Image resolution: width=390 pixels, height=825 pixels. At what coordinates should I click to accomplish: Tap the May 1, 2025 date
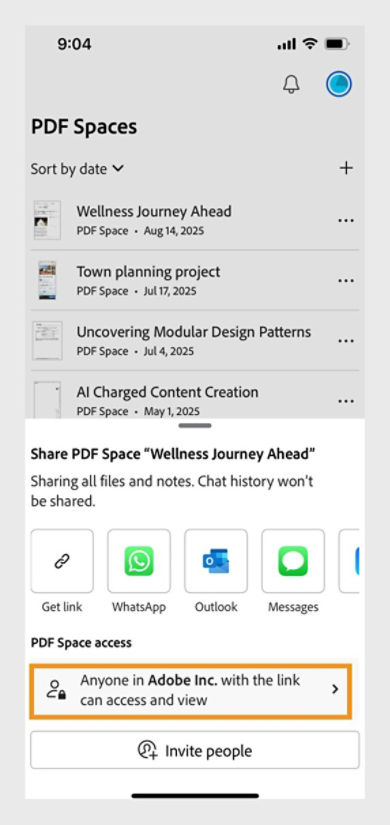172,411
